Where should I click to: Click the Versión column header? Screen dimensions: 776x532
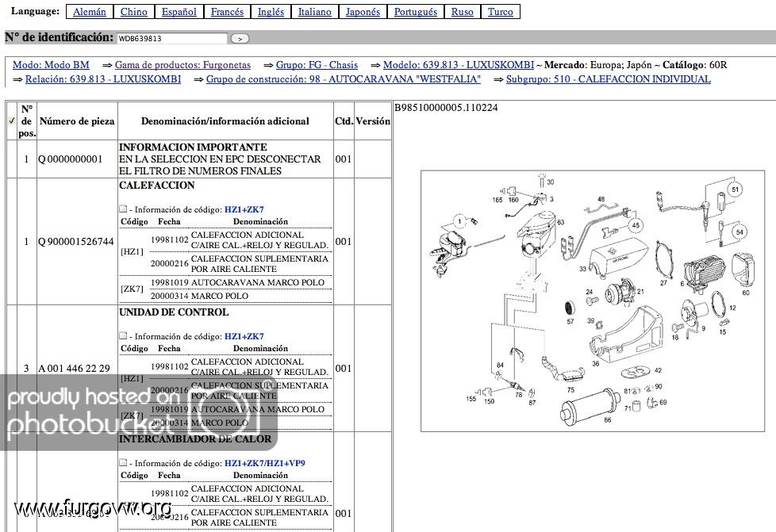click(373, 121)
